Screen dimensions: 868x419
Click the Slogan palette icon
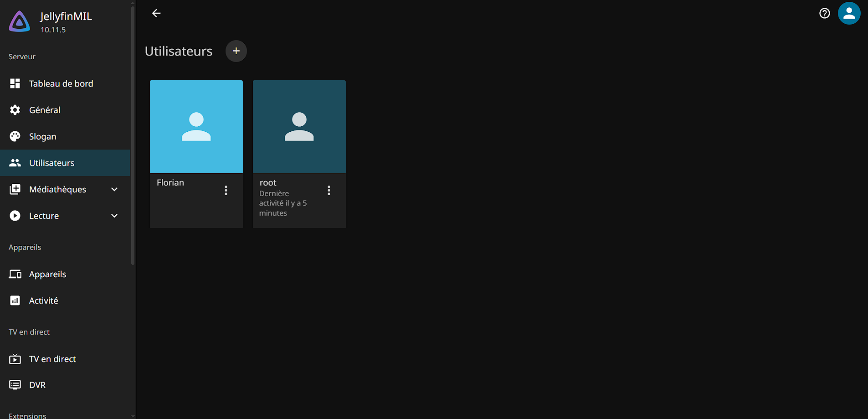[x=15, y=136]
